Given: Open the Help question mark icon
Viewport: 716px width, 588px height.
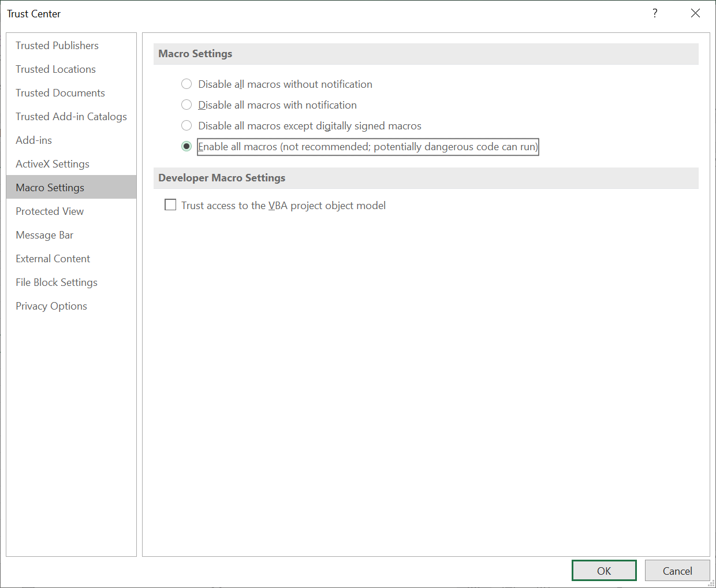Looking at the screenshot, I should 655,13.
